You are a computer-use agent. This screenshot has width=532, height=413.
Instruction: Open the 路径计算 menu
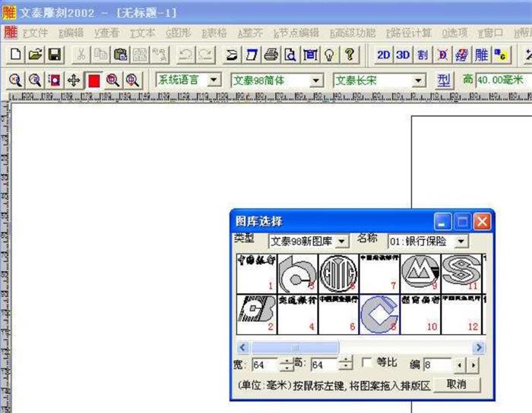409,33
